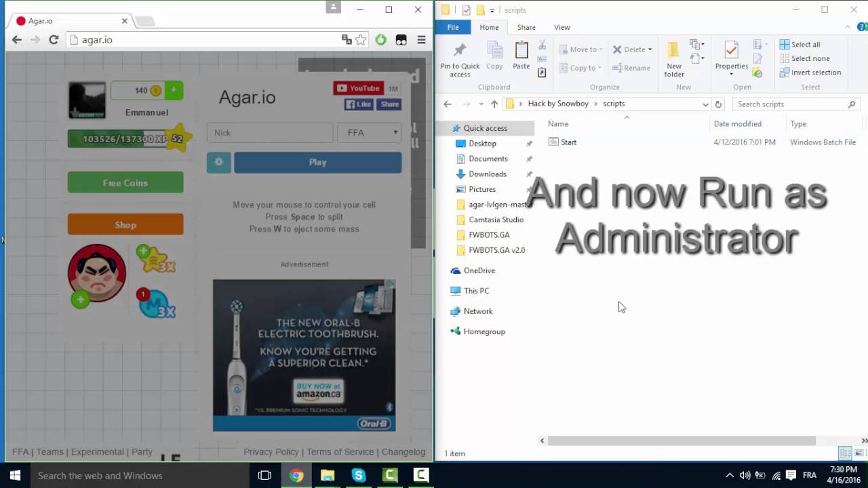Switch to the Share ribbon tab

[526, 27]
